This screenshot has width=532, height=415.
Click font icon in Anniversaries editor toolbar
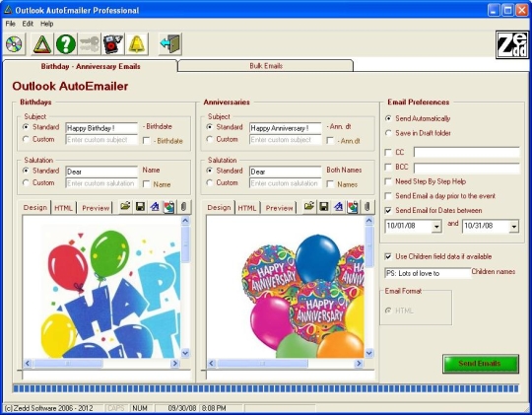[338, 206]
